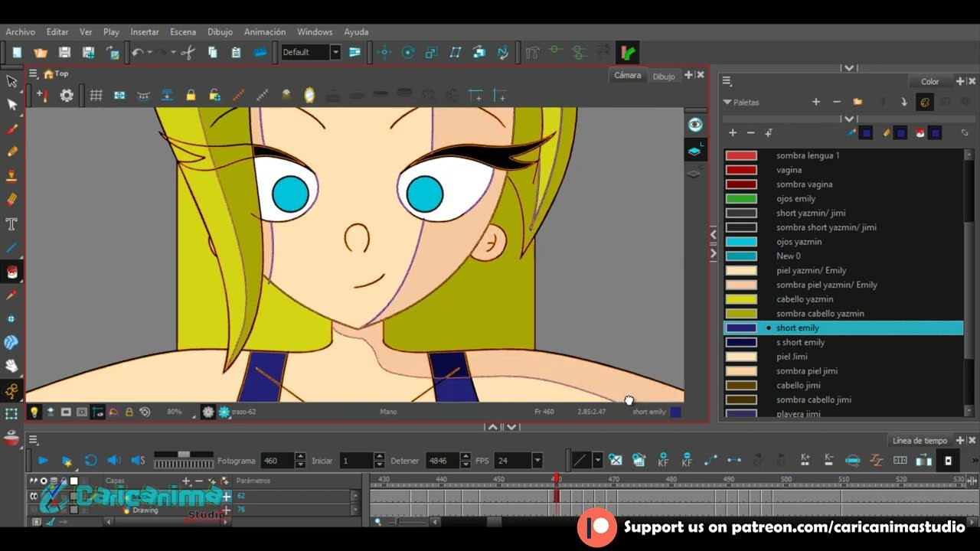The image size is (980, 551).
Task: Select the Eraser tool
Action: [x=11, y=200]
